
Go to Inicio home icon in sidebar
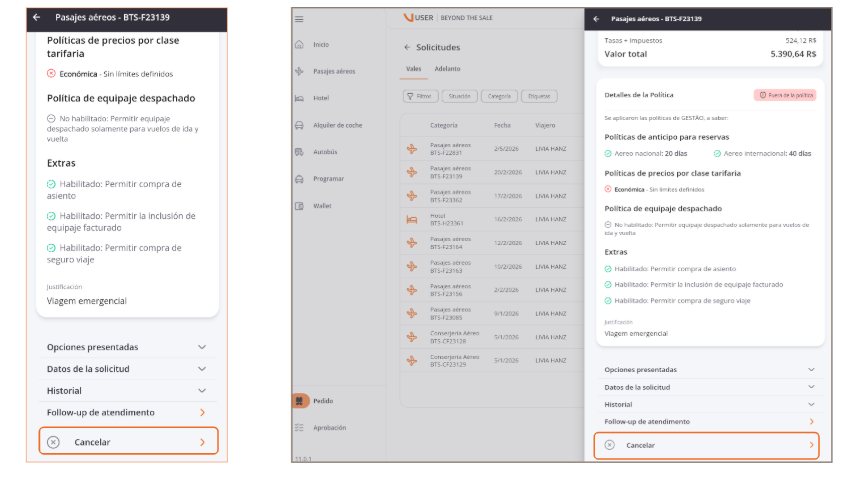click(300, 45)
